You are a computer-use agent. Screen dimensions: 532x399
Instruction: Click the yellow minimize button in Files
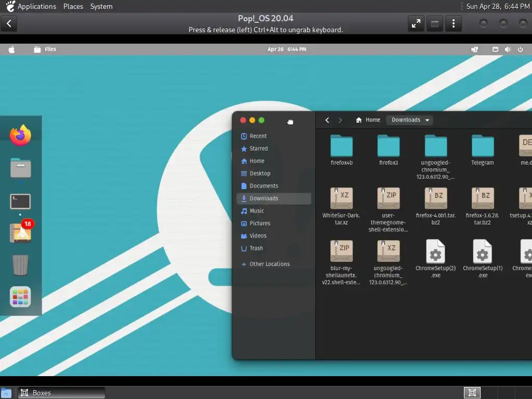pyautogui.click(x=252, y=120)
